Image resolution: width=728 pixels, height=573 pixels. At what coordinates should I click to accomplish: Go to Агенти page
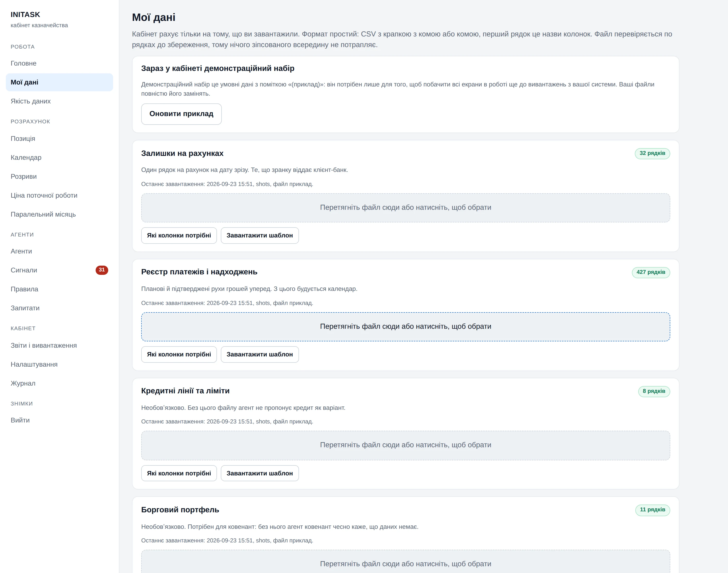(x=59, y=251)
